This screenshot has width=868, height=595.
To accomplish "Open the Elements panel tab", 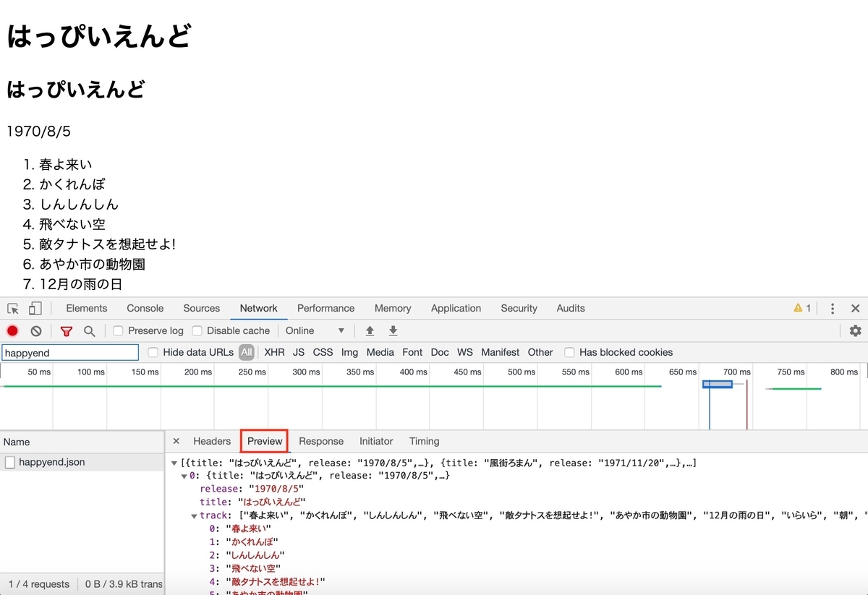I will coord(87,308).
